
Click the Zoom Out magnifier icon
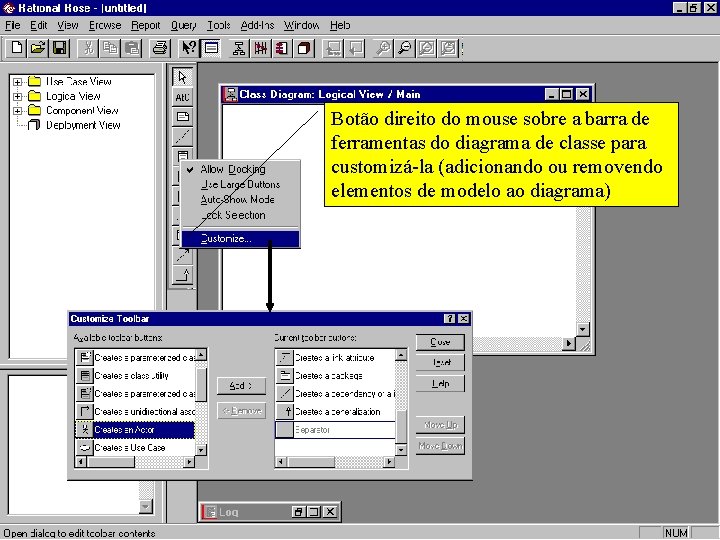pyautogui.click(x=405, y=48)
